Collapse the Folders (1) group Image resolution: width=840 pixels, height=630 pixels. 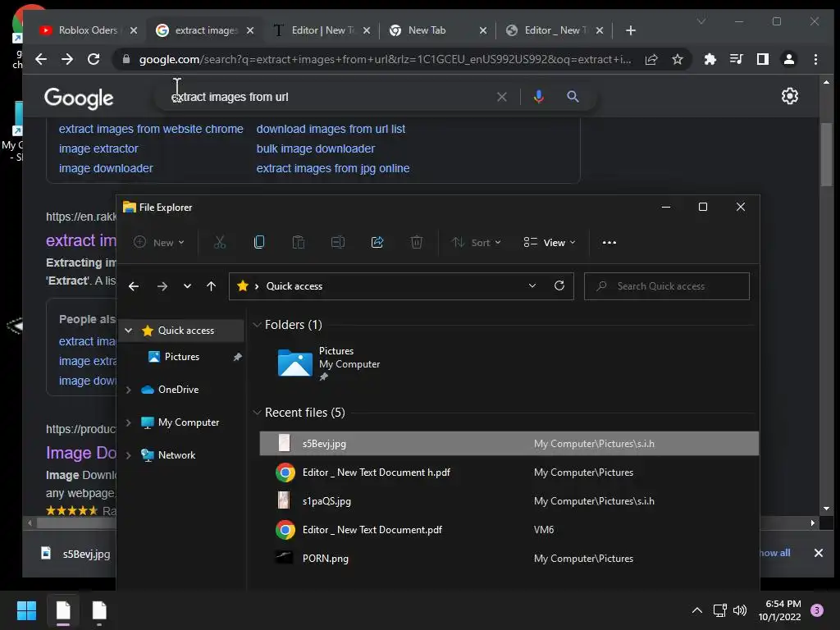257,325
